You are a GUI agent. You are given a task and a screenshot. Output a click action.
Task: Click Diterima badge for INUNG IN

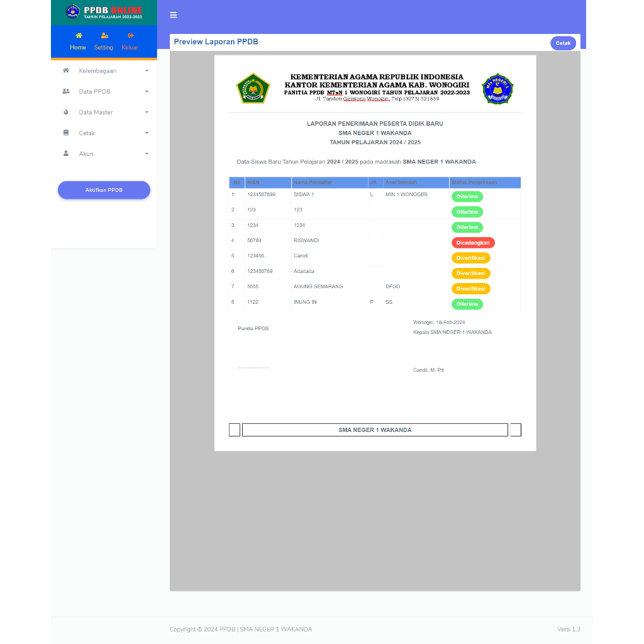tap(467, 304)
